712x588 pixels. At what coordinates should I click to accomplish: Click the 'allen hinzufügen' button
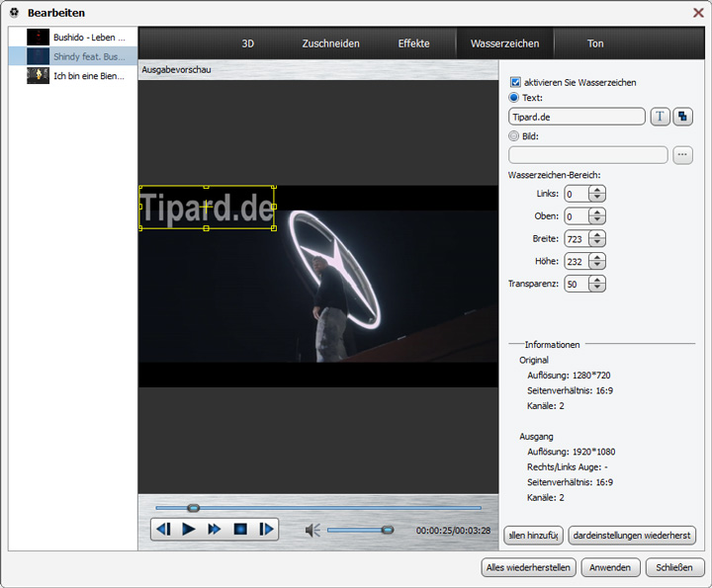[534, 536]
